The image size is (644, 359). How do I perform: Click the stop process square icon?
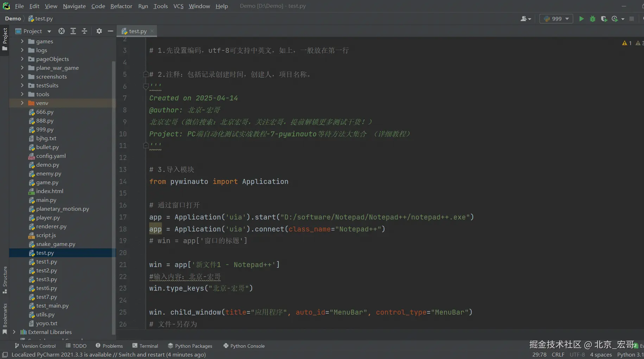click(x=632, y=19)
